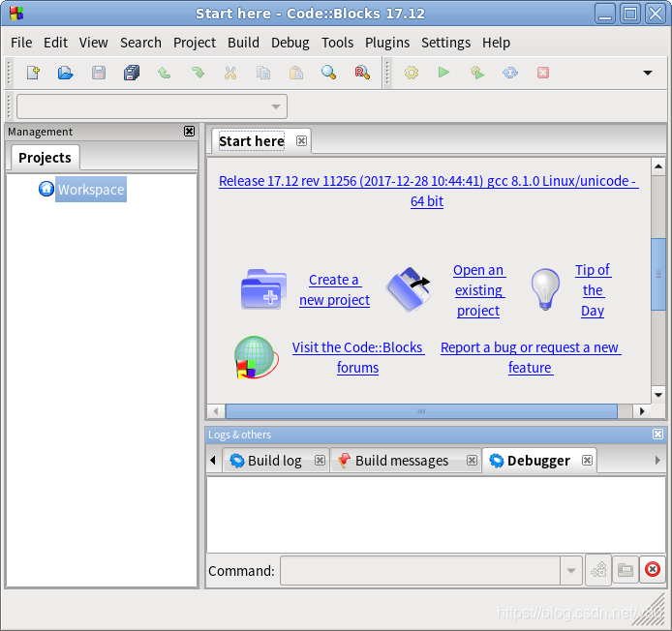Click the Open file toolbar icon
672x631 pixels.
click(66, 73)
